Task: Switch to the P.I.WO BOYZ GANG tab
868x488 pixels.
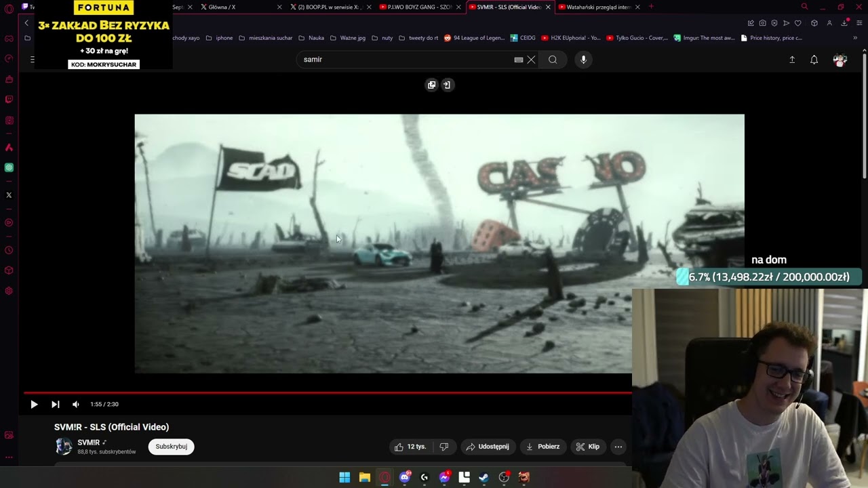Action: point(419,7)
